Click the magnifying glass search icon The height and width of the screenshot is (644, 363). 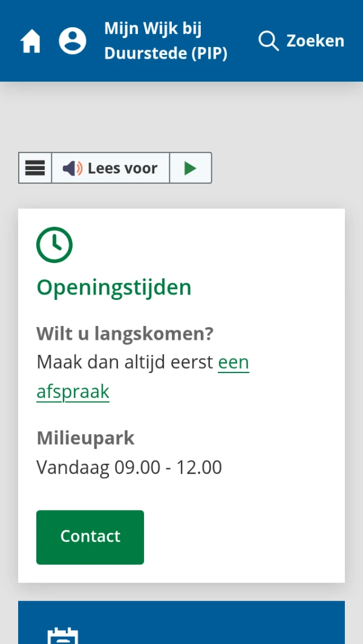pos(268,41)
